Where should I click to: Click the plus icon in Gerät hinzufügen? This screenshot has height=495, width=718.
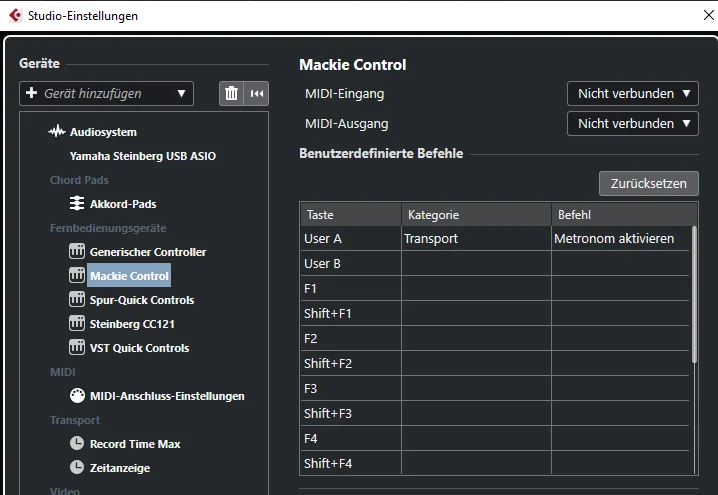(x=32, y=93)
